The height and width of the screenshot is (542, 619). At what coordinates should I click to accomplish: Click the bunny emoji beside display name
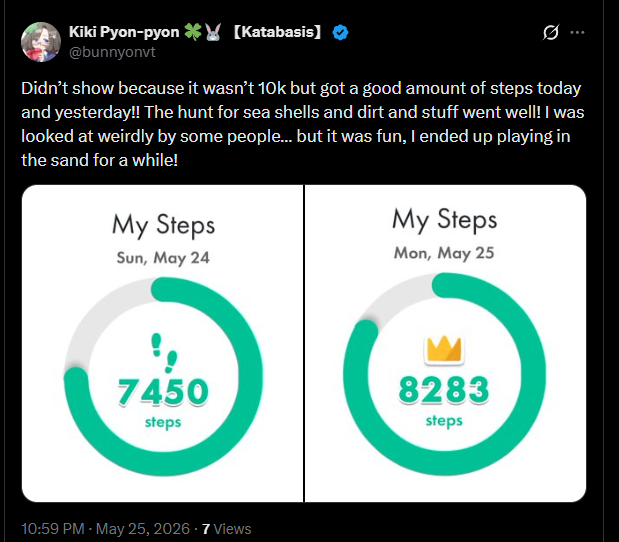point(213,32)
